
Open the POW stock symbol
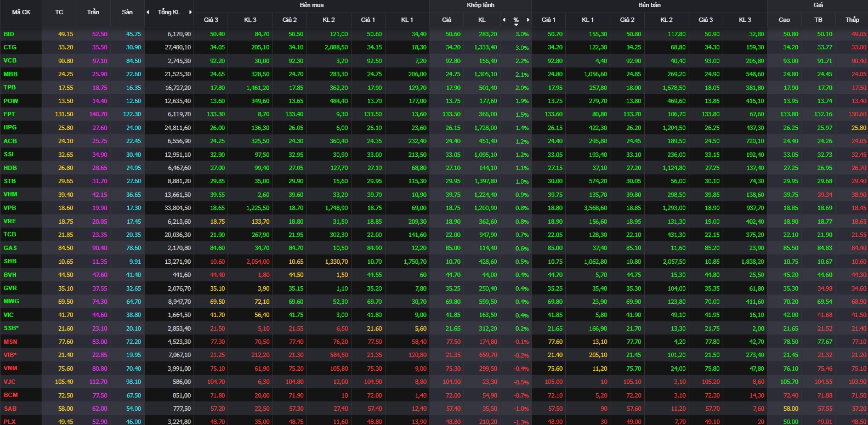point(10,101)
